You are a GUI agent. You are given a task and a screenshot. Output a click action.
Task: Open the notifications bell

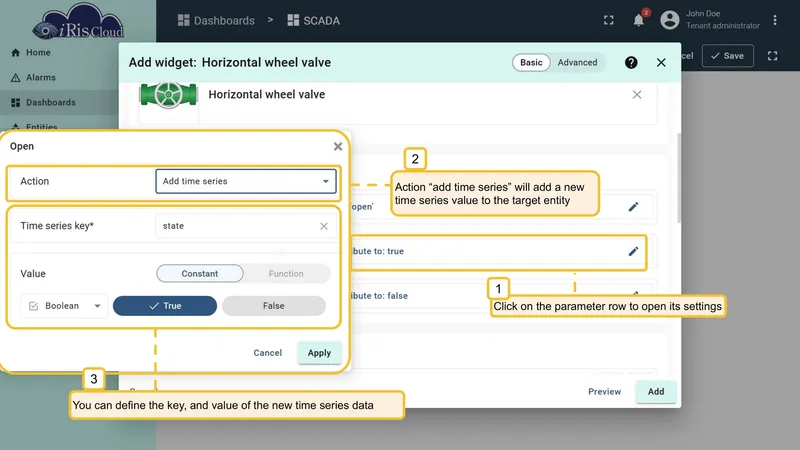point(638,20)
